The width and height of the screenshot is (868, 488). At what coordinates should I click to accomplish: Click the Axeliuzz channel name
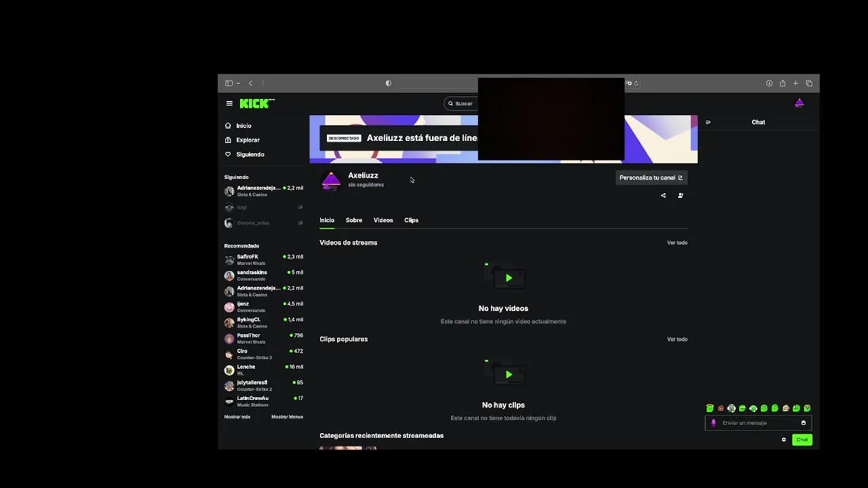(x=363, y=176)
